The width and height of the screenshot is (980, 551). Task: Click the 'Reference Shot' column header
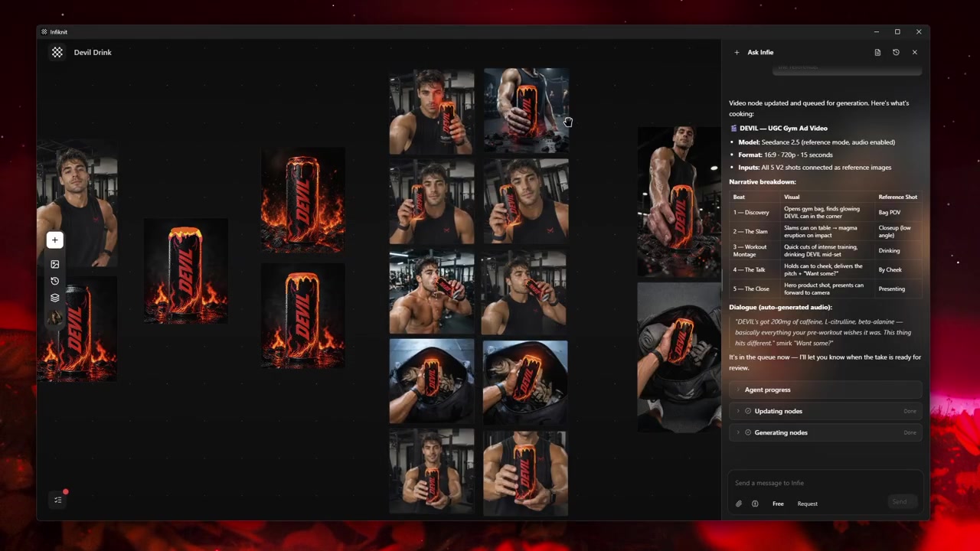(898, 197)
